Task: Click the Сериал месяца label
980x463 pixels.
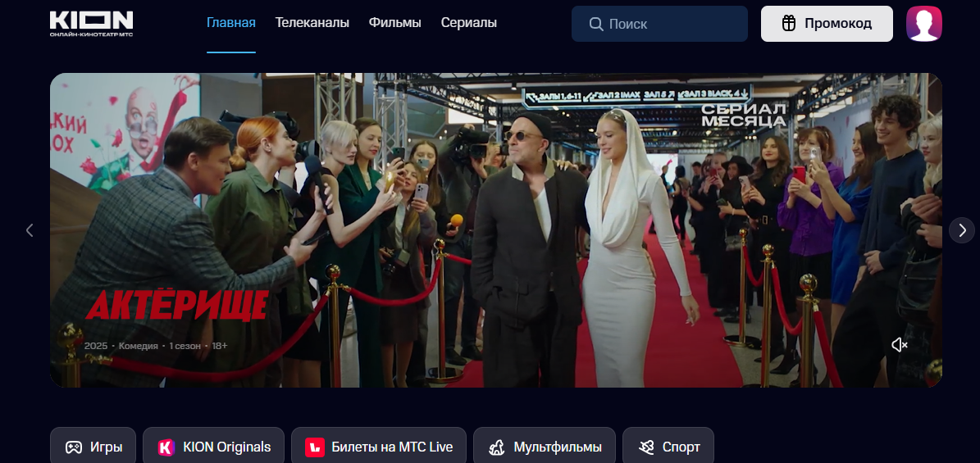Action: coord(745,115)
